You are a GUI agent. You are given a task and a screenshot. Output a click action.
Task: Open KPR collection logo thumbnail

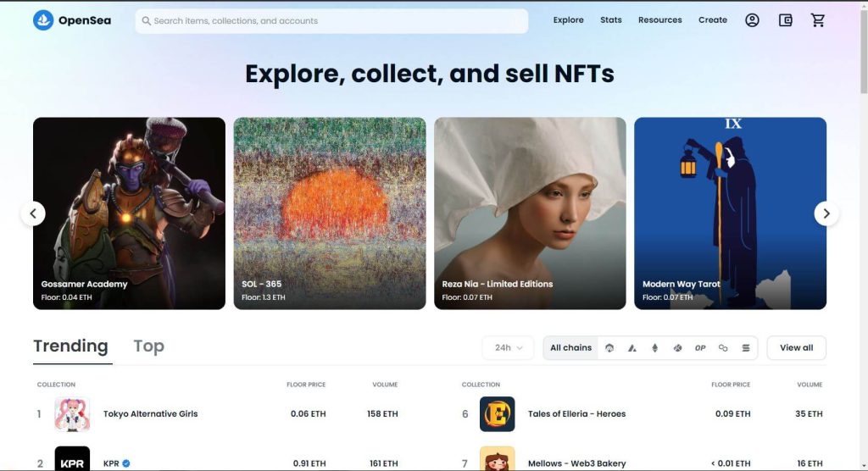72,459
